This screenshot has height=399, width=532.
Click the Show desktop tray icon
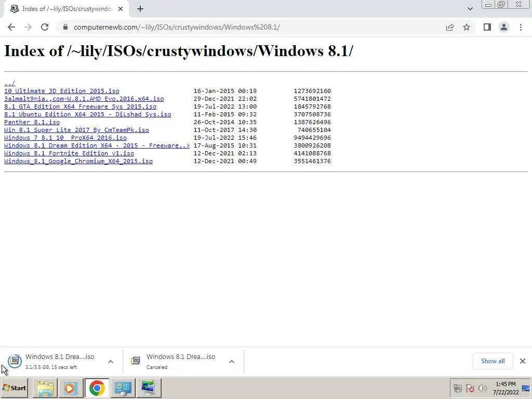[x=526, y=388]
